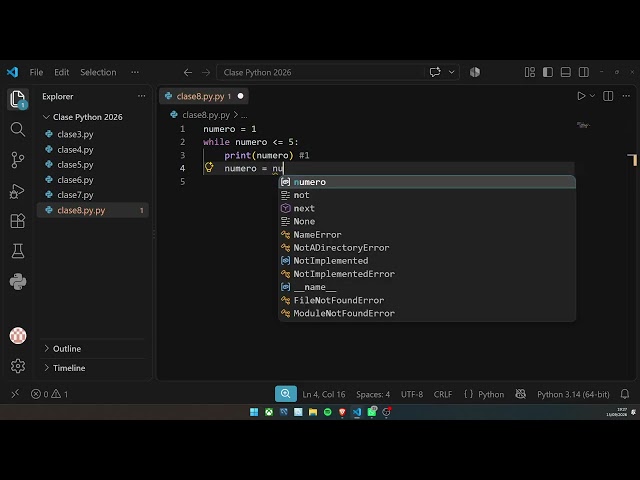Open the Selection menu
Image resolution: width=640 pixels, height=480 pixels.
pos(98,72)
